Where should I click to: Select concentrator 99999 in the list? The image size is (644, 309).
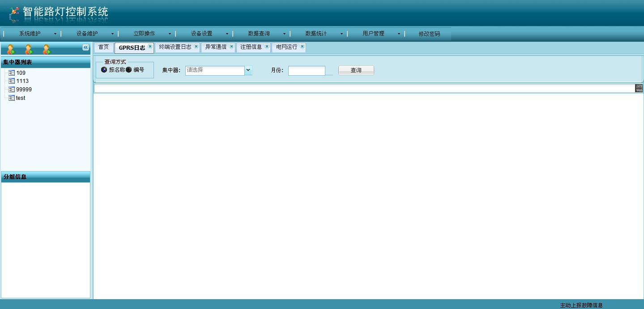[24, 90]
